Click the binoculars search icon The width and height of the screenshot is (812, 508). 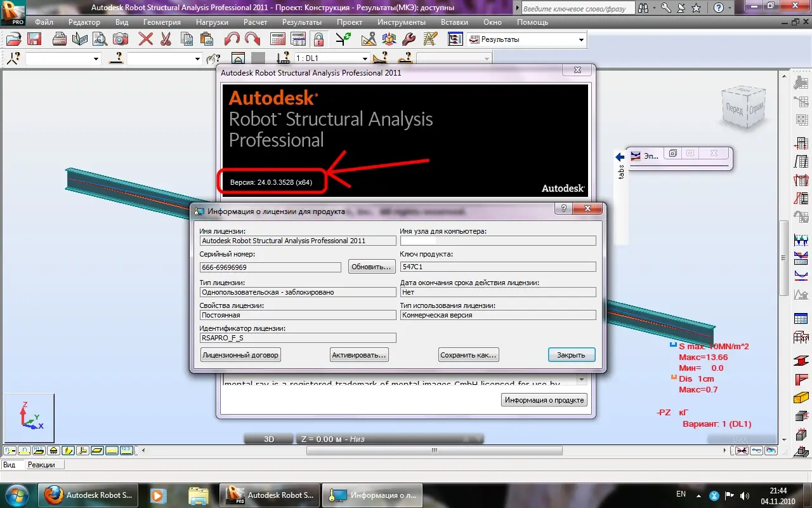coord(643,8)
